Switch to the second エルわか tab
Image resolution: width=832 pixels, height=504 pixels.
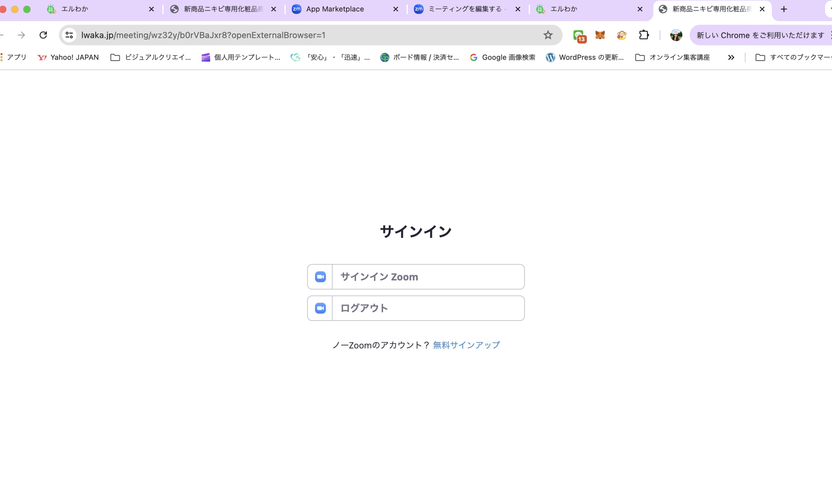pyautogui.click(x=590, y=9)
